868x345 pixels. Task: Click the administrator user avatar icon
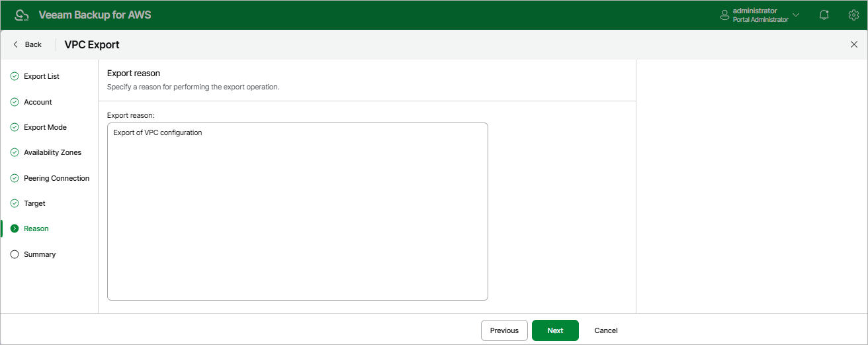click(x=724, y=15)
